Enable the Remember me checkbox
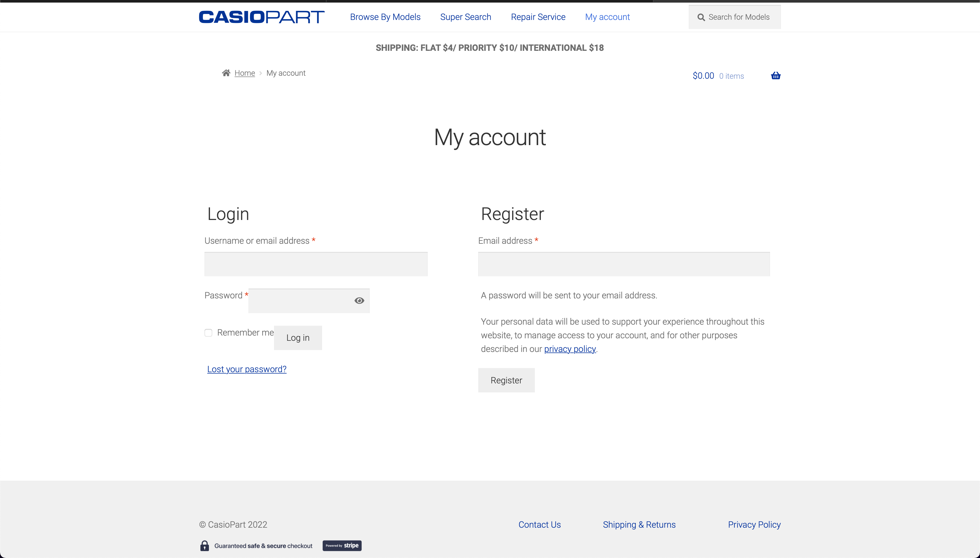The width and height of the screenshot is (980, 558). [x=208, y=333]
